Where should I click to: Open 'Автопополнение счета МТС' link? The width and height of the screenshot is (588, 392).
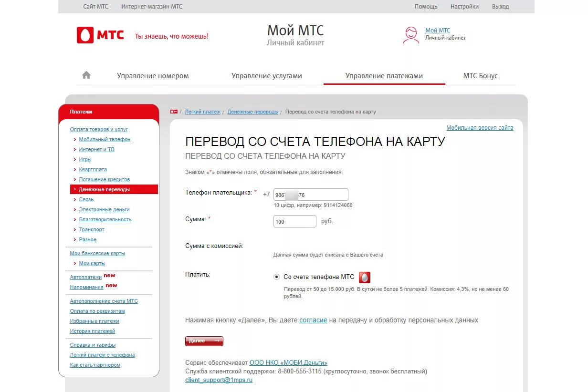coord(104,301)
